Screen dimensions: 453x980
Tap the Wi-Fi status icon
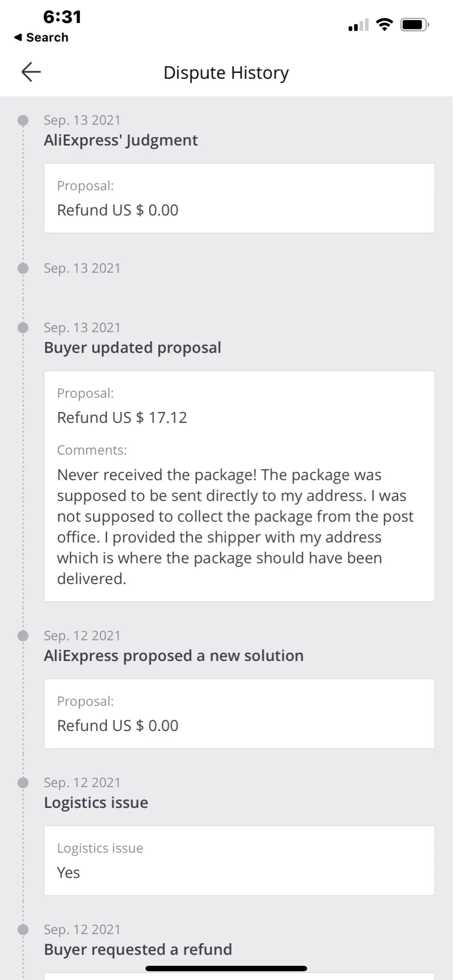[x=384, y=24]
